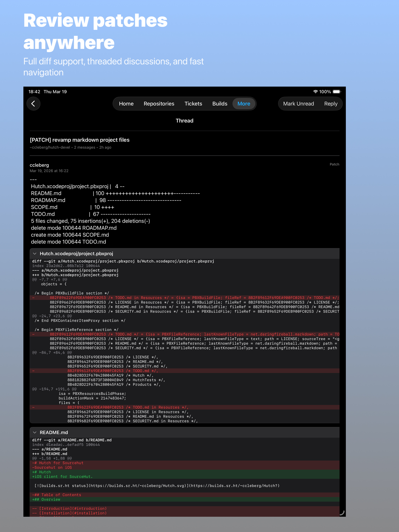Viewport: 399px width, 532px height.
Task: Click the '@@ -7,7 +7,6 @@' hunk header
Action: 49,280
